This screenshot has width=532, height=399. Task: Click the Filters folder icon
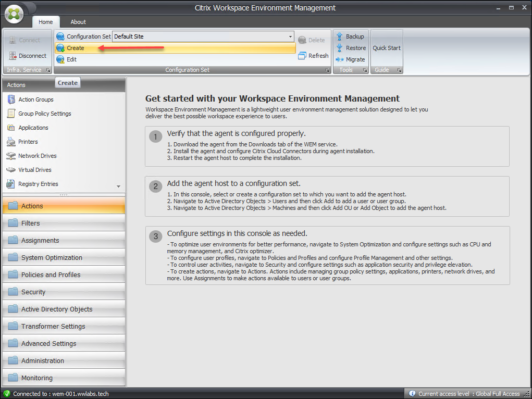pos(13,222)
